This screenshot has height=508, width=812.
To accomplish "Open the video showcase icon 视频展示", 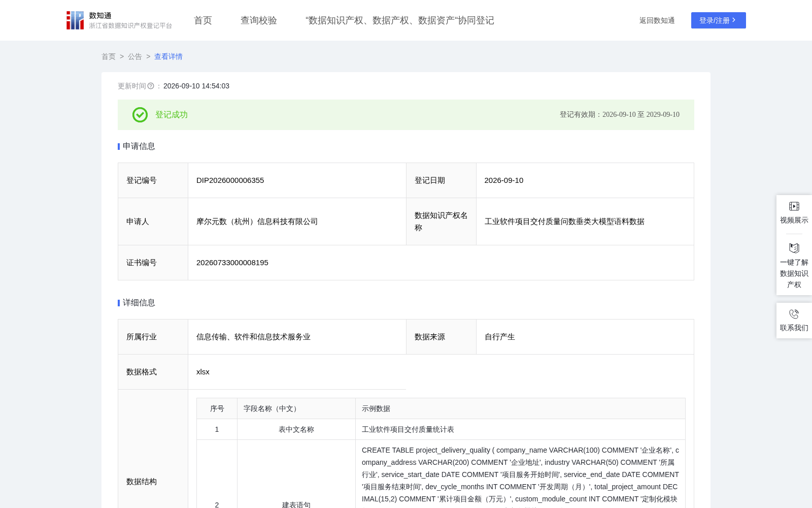I will tap(794, 206).
